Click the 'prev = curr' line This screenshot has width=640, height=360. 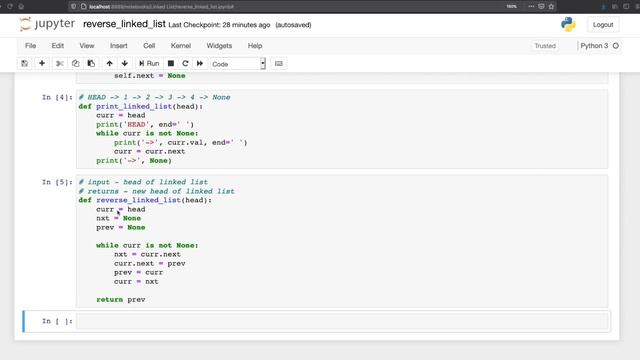tap(138, 272)
